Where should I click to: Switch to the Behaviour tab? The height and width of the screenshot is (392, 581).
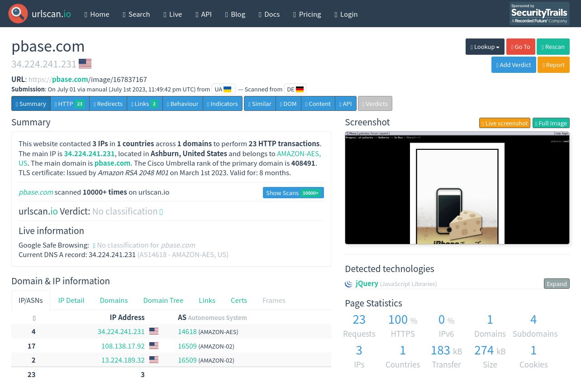pos(183,104)
